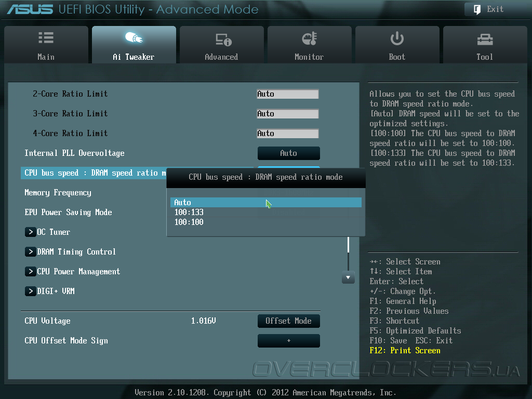
Task: Click the Internal PLL Overvoltage label
Action: (x=74, y=153)
